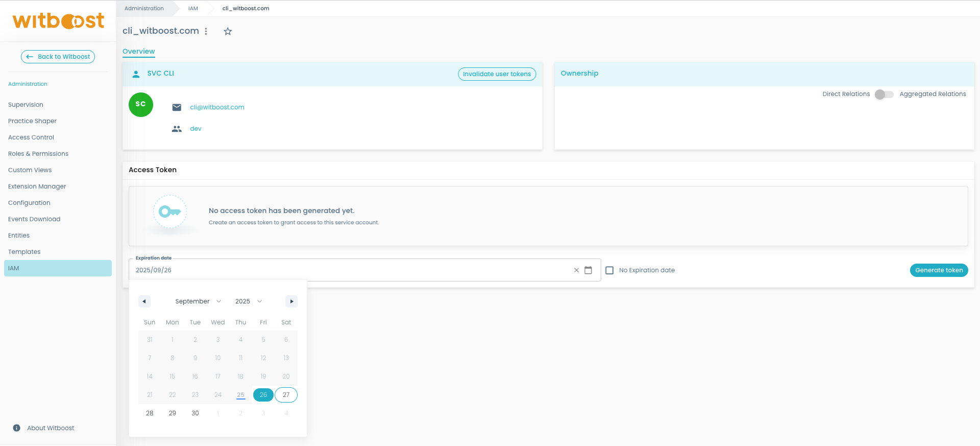Select September 27 in the calendar
Screen dimensions: 980x446
pos(286,395)
